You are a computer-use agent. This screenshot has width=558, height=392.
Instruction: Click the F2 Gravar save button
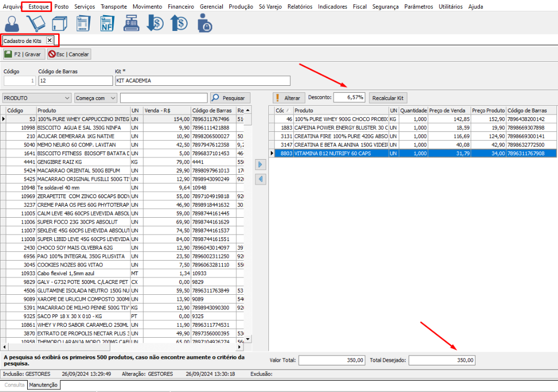tap(23, 54)
